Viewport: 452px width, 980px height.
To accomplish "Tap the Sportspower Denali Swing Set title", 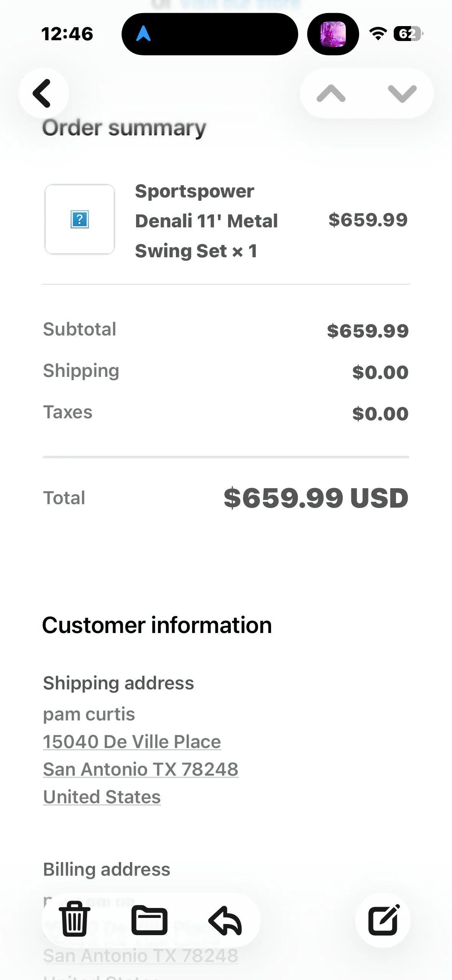I will [x=206, y=221].
